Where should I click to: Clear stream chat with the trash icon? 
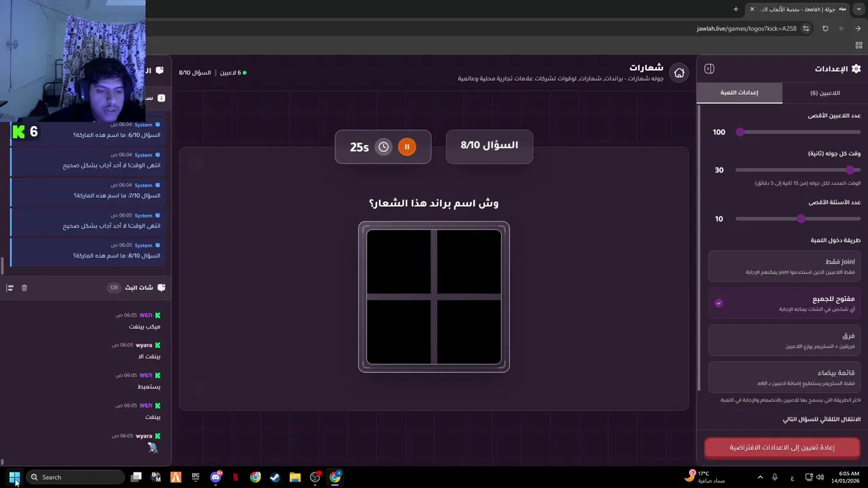tap(24, 287)
